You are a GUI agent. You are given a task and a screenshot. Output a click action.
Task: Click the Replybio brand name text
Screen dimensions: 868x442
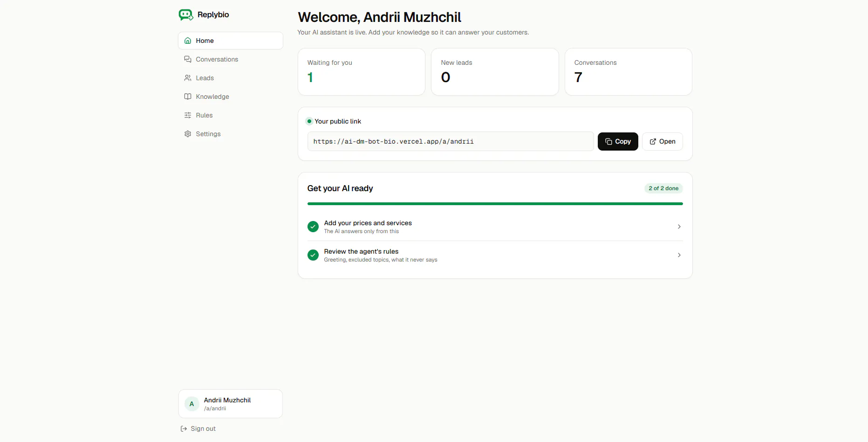(x=213, y=14)
